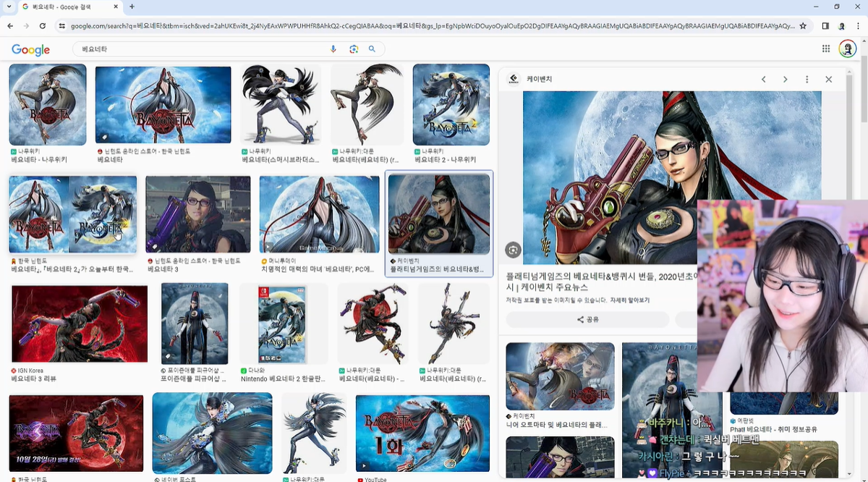Open Google Lens image search
Viewport: 868px width, 482px height.
354,49
